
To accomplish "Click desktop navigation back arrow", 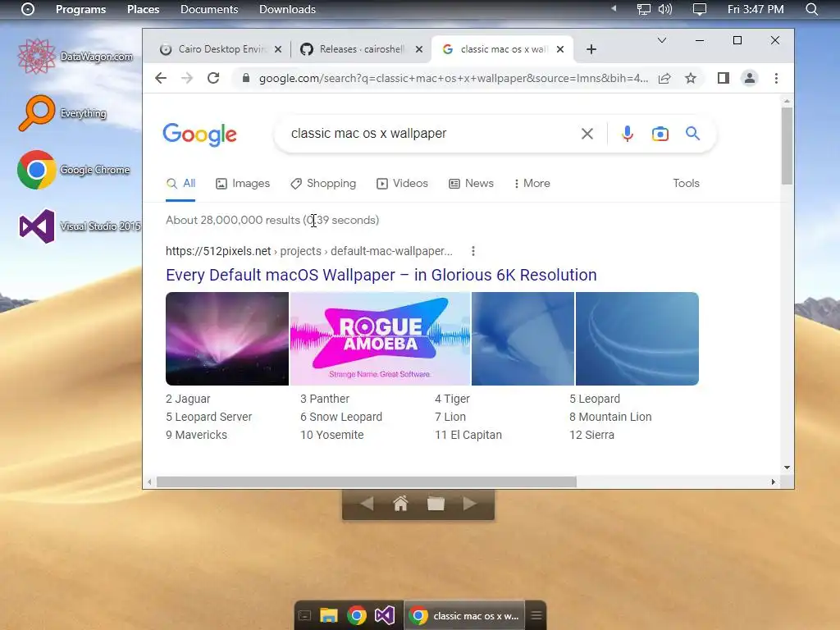I will coord(367,504).
